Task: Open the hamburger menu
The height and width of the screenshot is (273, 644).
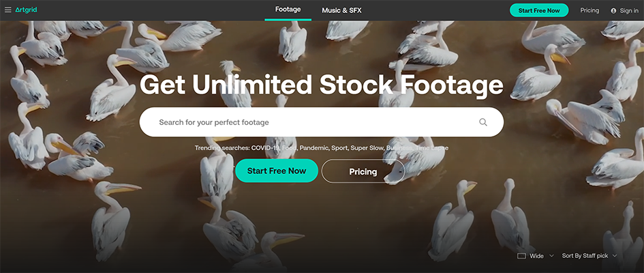Action: point(8,10)
